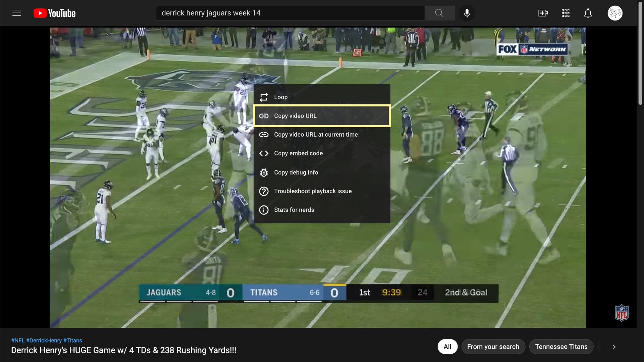Viewport: 644px width, 362px height.
Task: Select the All filter chip
Action: [x=447, y=347]
